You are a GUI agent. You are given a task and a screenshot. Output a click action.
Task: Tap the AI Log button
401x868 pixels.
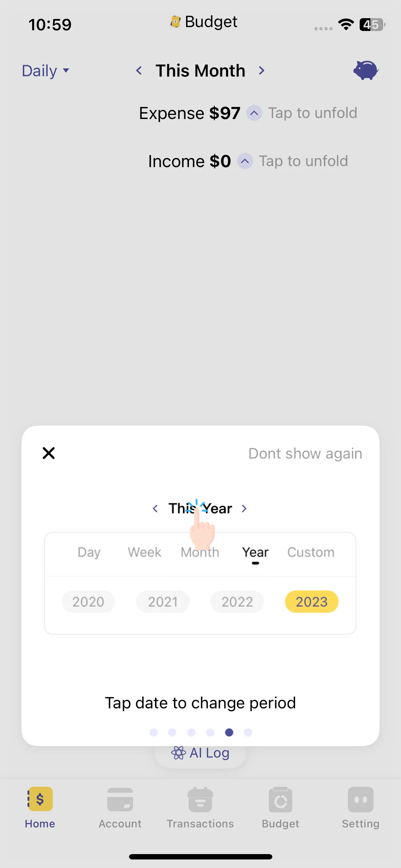pyautogui.click(x=200, y=753)
